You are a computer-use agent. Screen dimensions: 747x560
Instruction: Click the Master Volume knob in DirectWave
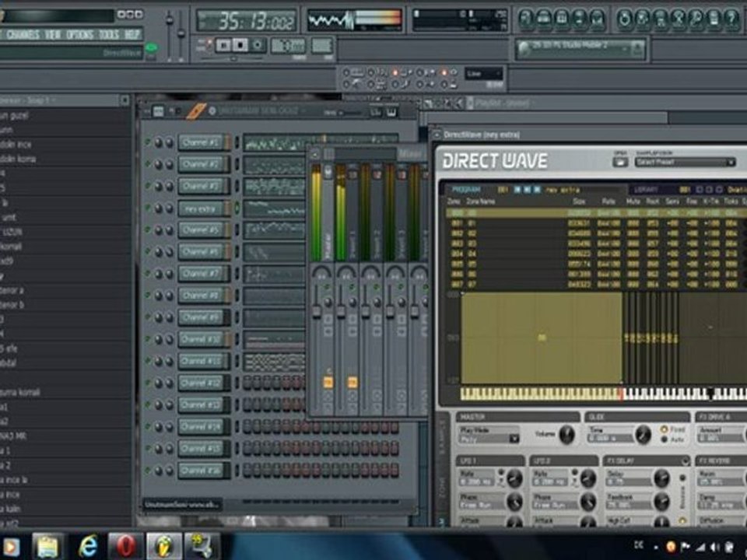tap(566, 435)
